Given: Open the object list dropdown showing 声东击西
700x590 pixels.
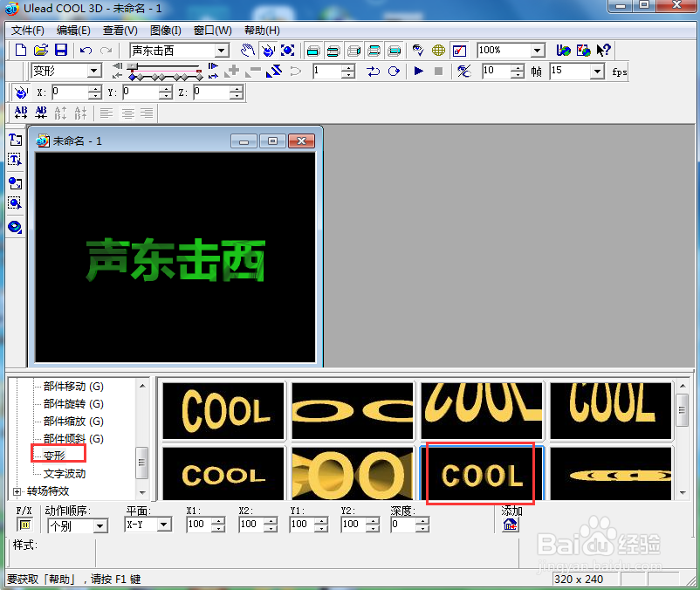Looking at the screenshot, I should pyautogui.click(x=222, y=51).
